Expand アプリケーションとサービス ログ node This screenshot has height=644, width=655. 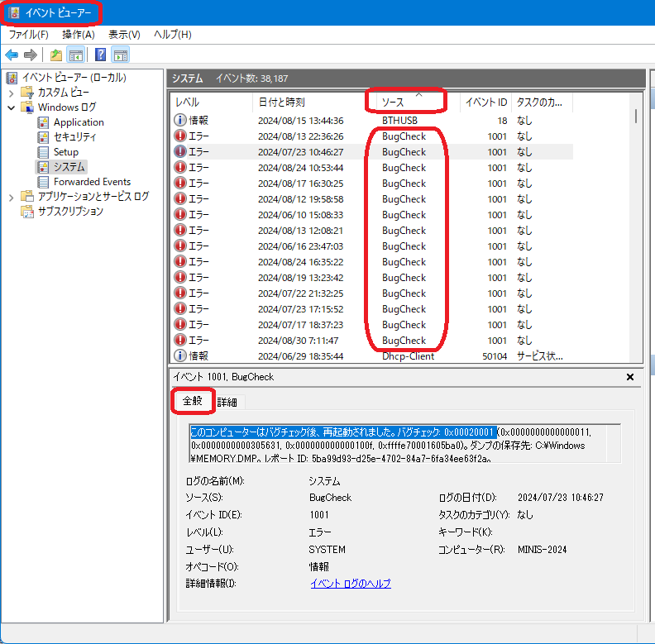tap(12, 197)
